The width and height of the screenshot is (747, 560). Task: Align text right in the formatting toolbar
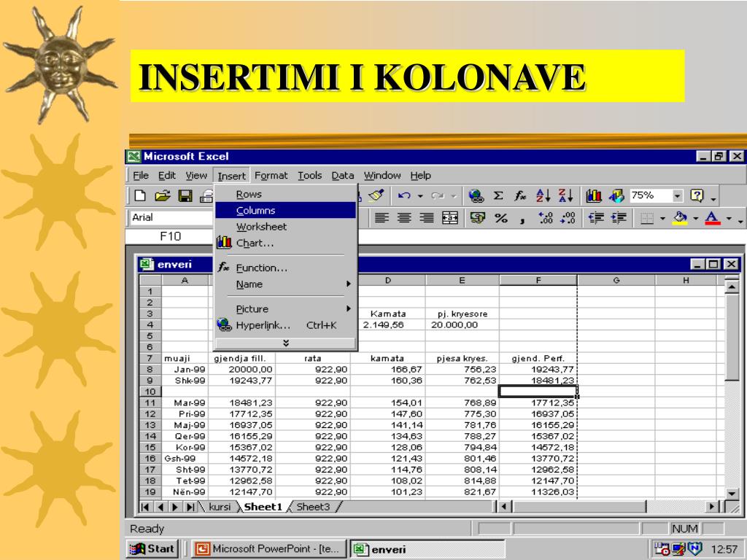pyautogui.click(x=426, y=218)
